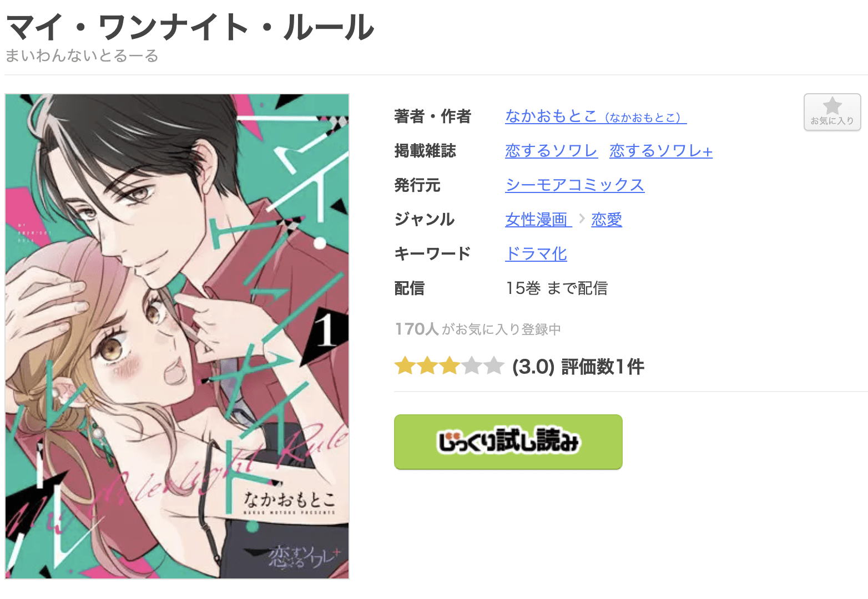
Task: Open keyword link ドラマ化
Action: pos(536,254)
